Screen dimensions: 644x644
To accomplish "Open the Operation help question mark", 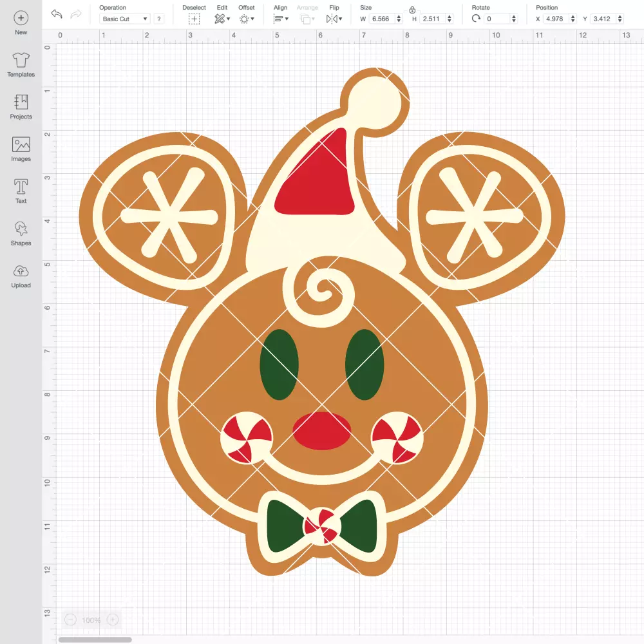I will pos(159,19).
